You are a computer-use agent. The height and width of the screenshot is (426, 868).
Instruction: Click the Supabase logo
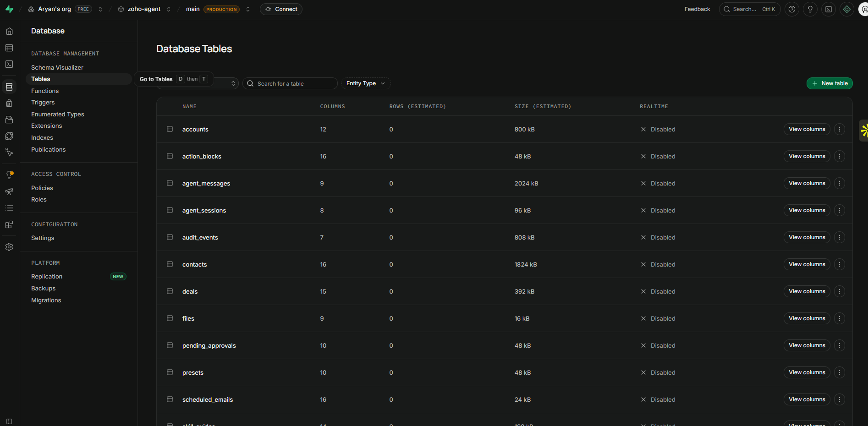click(9, 9)
